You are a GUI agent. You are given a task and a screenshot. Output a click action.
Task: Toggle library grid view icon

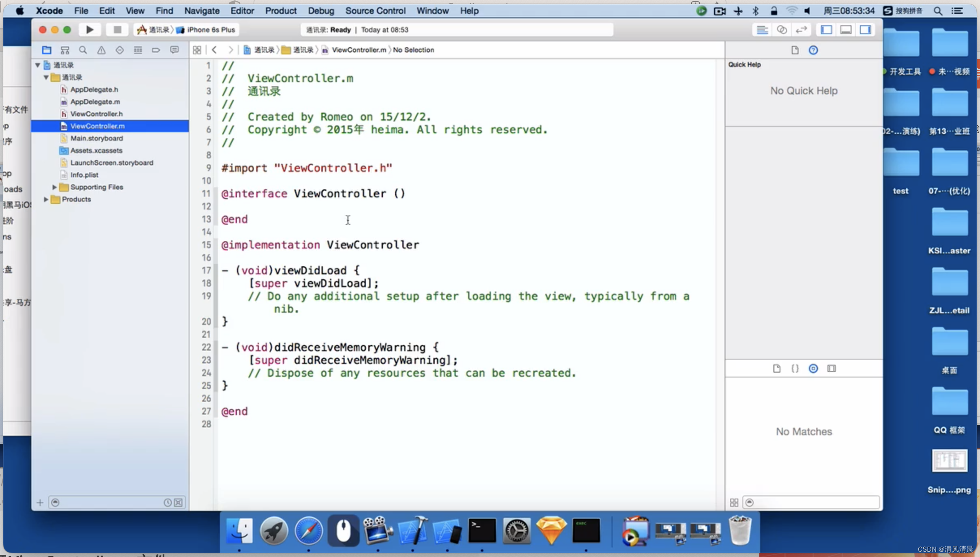pos(734,503)
